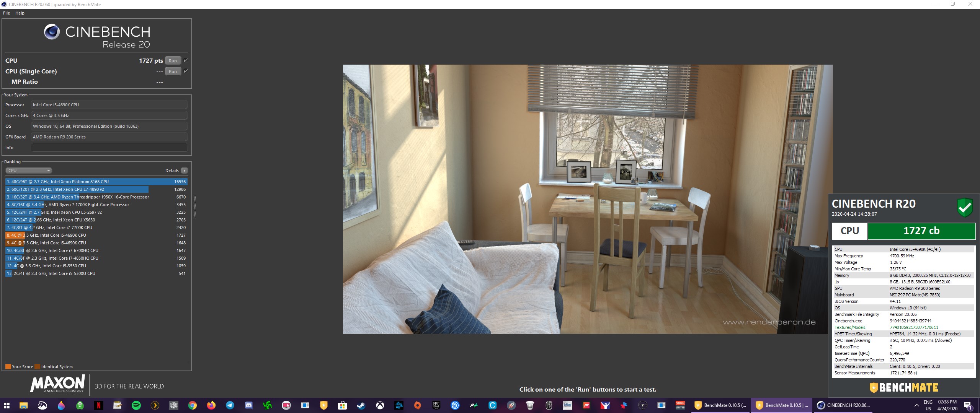This screenshot has height=413, width=980.
Task: Open the notification center
Action: click(968, 405)
